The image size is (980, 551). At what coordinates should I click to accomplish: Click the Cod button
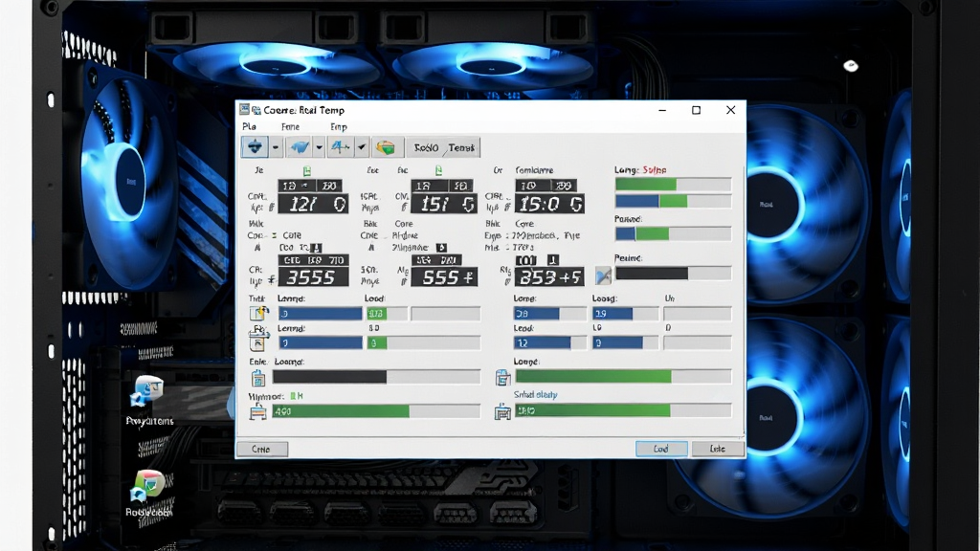[x=661, y=449]
